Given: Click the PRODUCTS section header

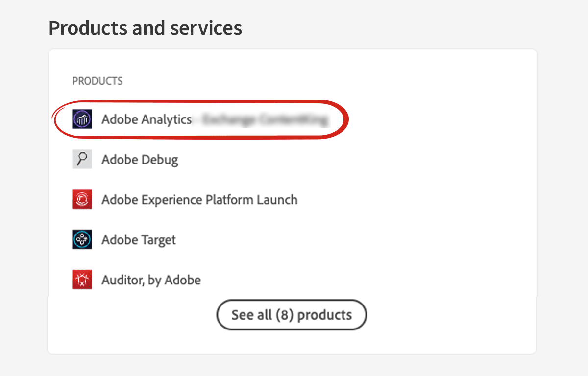Looking at the screenshot, I should point(98,81).
